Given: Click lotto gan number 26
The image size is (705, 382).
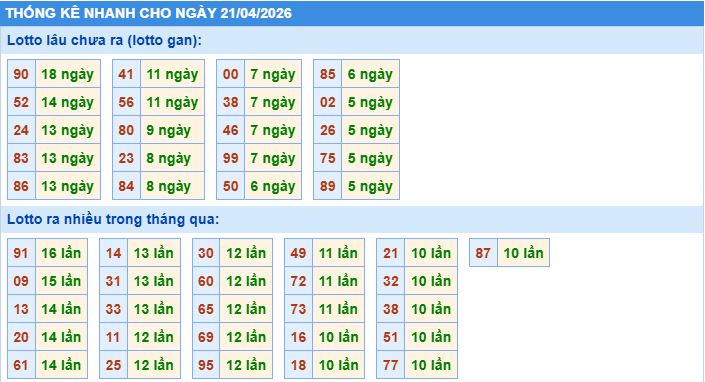Looking at the screenshot, I should [x=328, y=130].
